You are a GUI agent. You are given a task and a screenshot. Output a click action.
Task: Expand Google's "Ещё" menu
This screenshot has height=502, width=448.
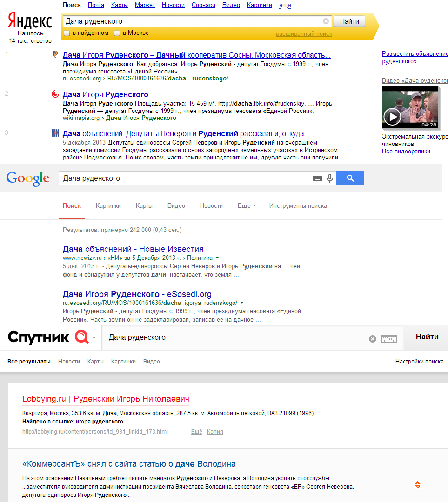point(246,206)
